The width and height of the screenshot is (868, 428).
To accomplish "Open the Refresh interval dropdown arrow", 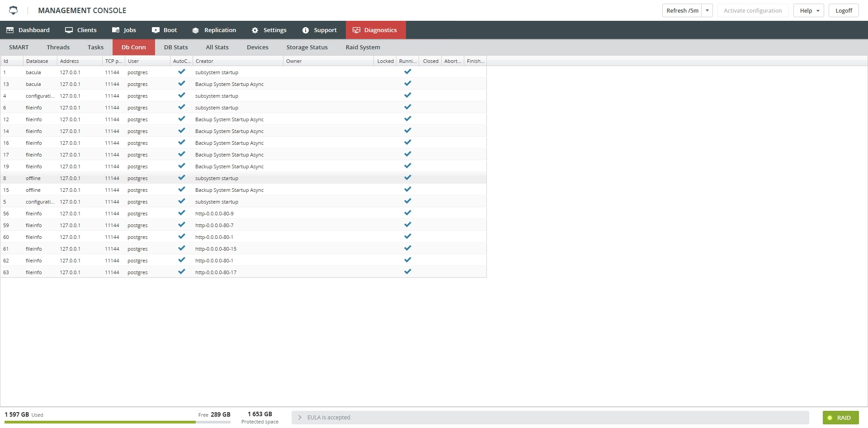I will click(x=707, y=10).
